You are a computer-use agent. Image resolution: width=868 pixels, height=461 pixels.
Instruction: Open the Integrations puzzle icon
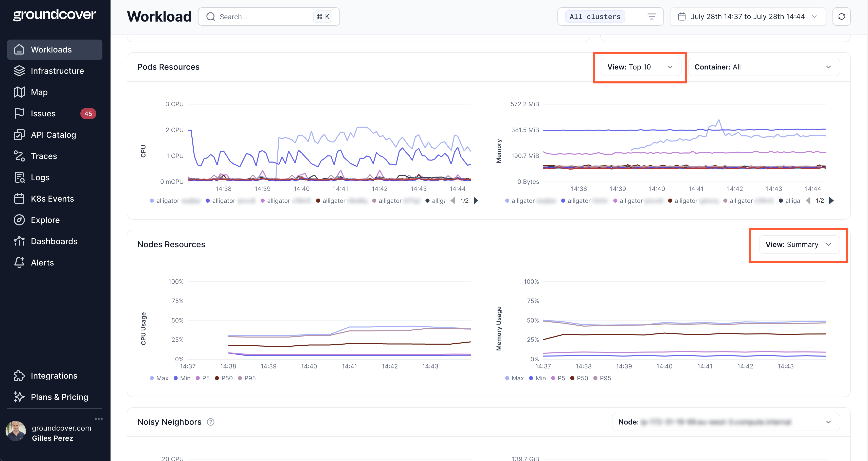point(19,375)
